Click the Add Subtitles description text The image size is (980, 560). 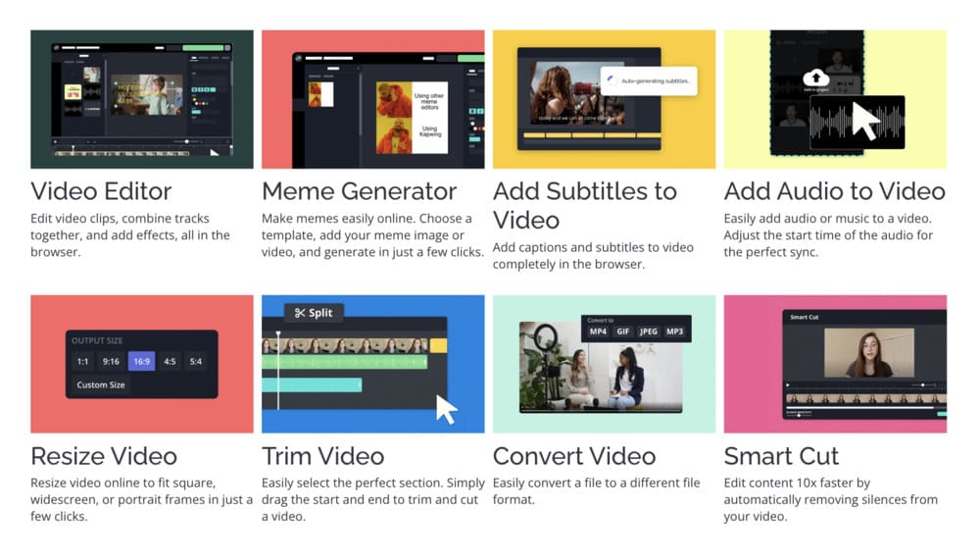pos(593,256)
